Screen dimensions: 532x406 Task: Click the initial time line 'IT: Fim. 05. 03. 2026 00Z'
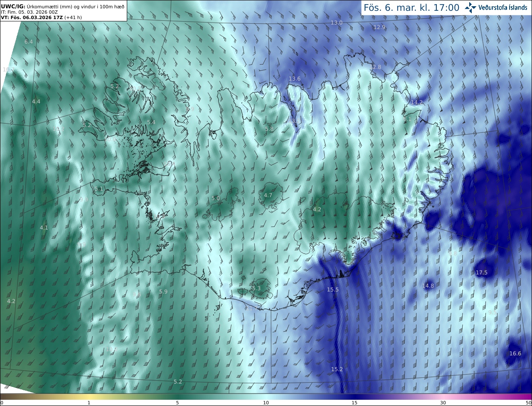29,12
